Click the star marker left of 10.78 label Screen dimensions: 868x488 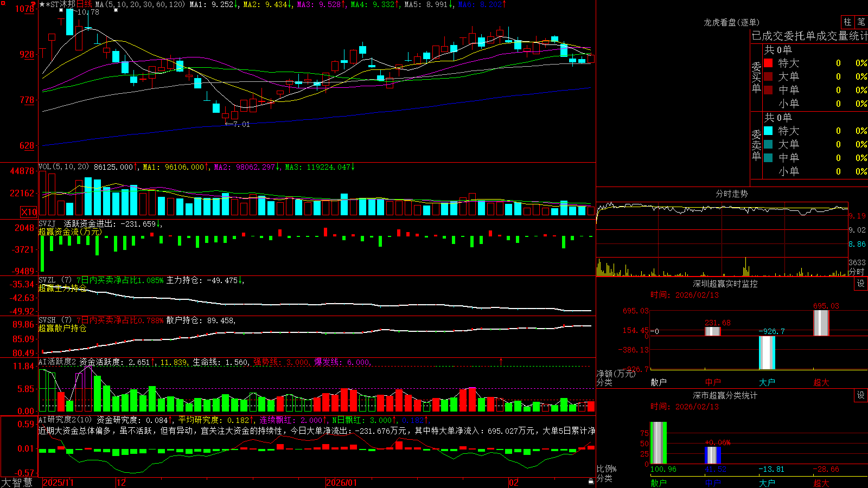tap(61, 10)
